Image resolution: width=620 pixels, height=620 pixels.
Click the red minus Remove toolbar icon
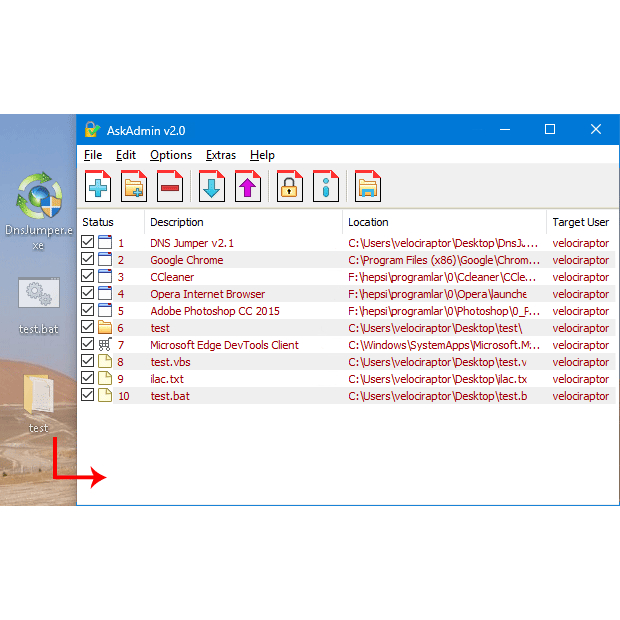pos(170,186)
